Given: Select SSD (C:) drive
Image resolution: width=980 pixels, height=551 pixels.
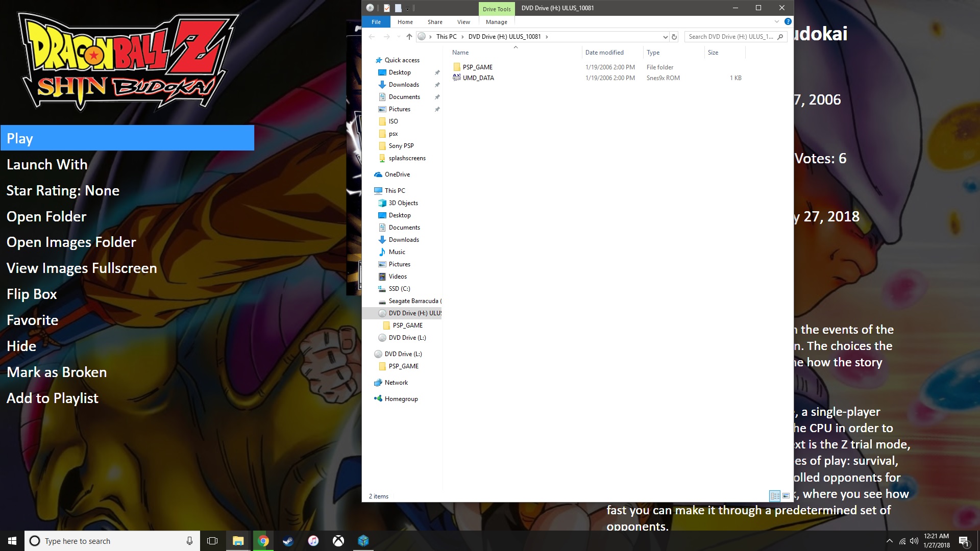Looking at the screenshot, I should point(399,289).
